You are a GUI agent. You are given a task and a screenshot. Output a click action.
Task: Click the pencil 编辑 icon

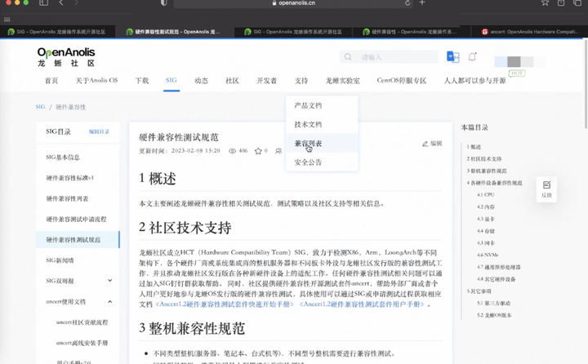425,144
